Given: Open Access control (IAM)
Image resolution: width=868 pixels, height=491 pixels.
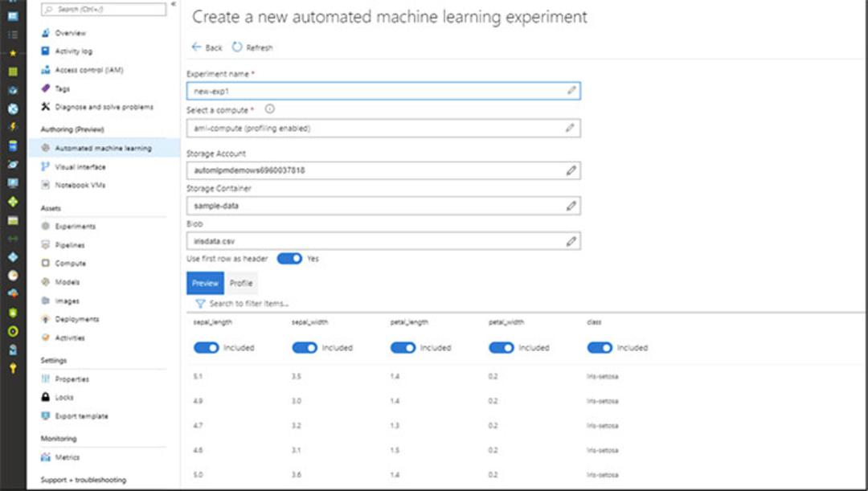Looking at the screenshot, I should (88, 70).
